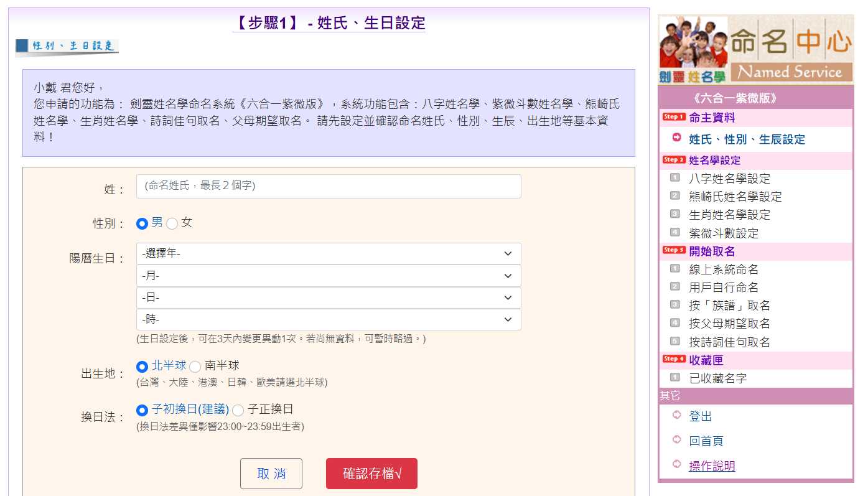Click the number 3 icon beside 生肖姓名學設定

coord(675,214)
